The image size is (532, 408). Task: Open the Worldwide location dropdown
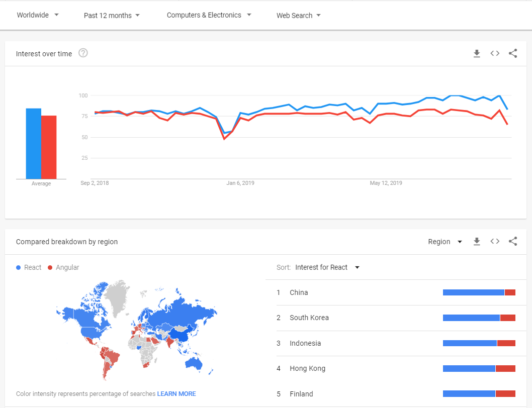tap(38, 15)
